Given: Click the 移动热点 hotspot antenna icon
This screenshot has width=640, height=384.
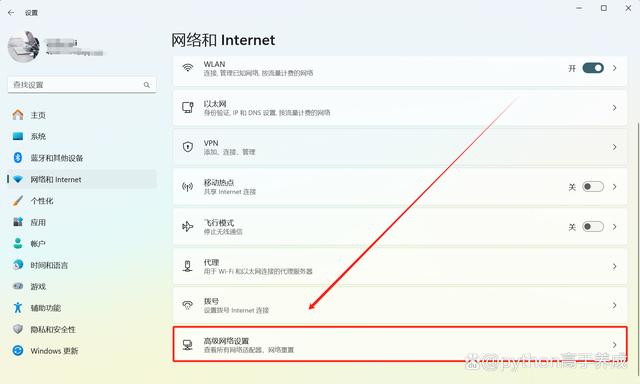Looking at the screenshot, I should tap(188, 187).
